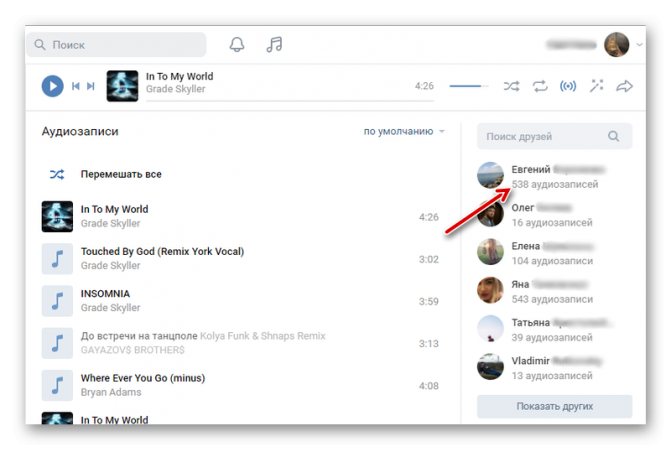This screenshot has height=452, width=671.
Task: Click the 'Аудиозаписи' heading
Action: coord(80,131)
